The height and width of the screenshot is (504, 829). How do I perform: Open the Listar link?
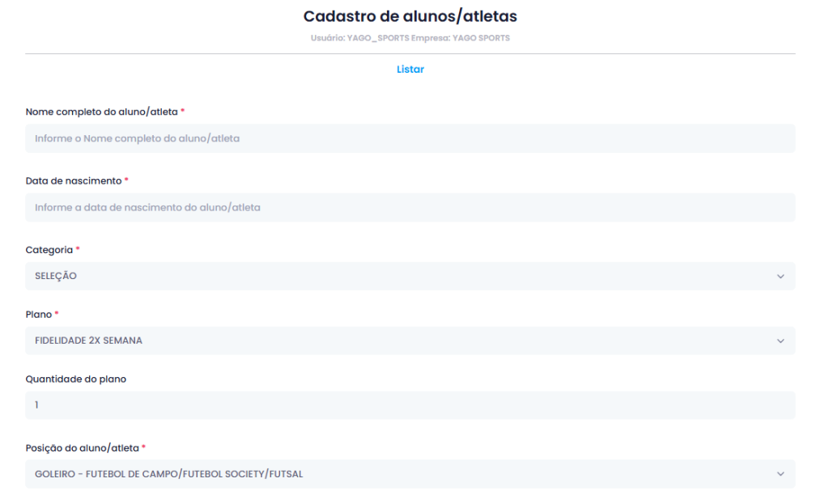click(410, 70)
